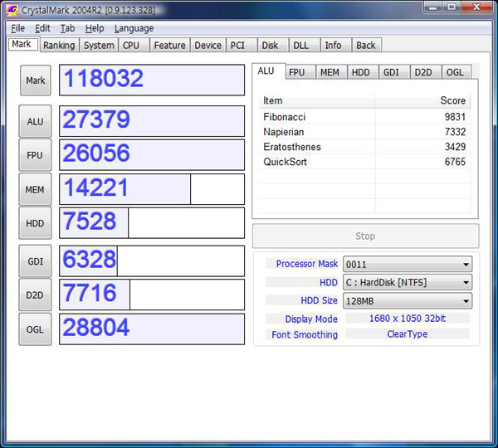Viewport: 498px width, 448px height.
Task: Click the HDD score bar 7528
Action: 152,223
